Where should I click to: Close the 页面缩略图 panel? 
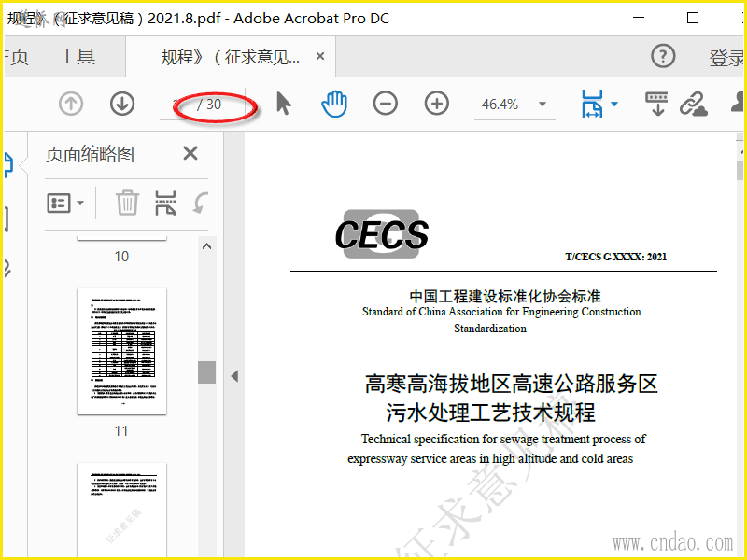pyautogui.click(x=190, y=153)
